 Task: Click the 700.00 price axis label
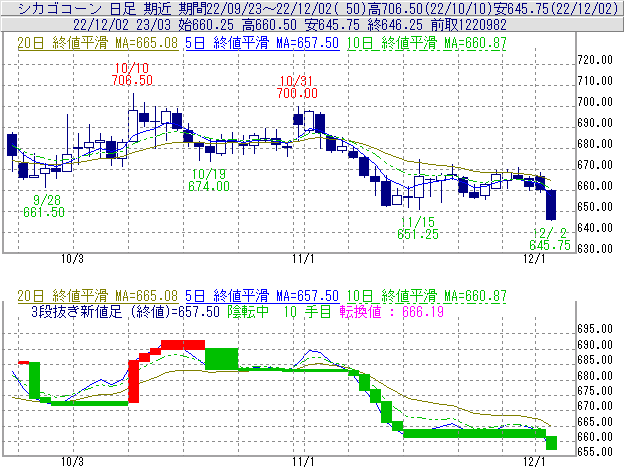pos(595,102)
